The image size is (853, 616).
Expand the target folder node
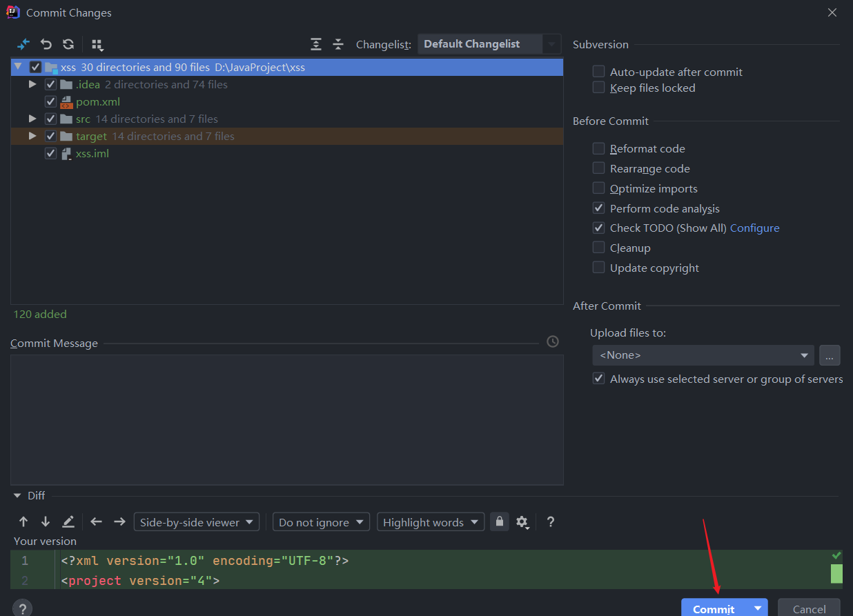32,136
